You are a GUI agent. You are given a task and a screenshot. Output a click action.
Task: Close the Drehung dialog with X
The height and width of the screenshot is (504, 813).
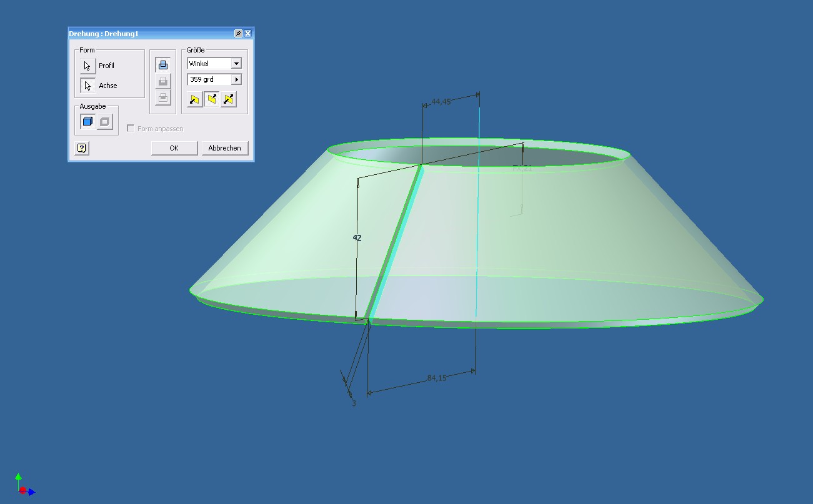coord(247,33)
